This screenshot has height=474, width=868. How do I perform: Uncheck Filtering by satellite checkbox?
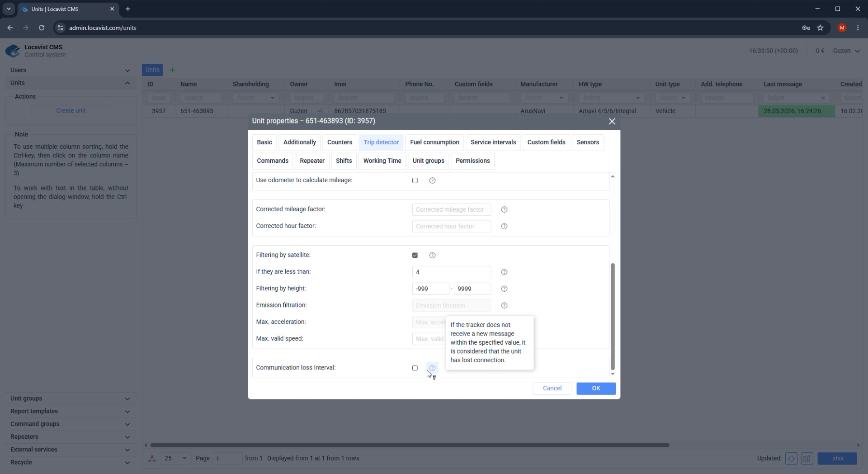pyautogui.click(x=415, y=255)
